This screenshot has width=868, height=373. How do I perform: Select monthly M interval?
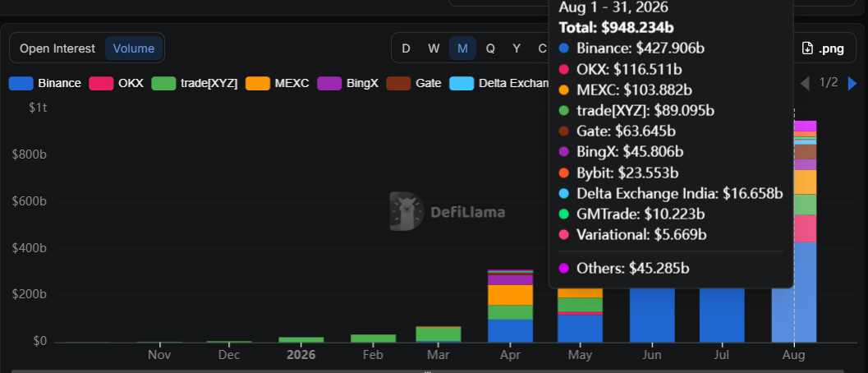pos(462,48)
